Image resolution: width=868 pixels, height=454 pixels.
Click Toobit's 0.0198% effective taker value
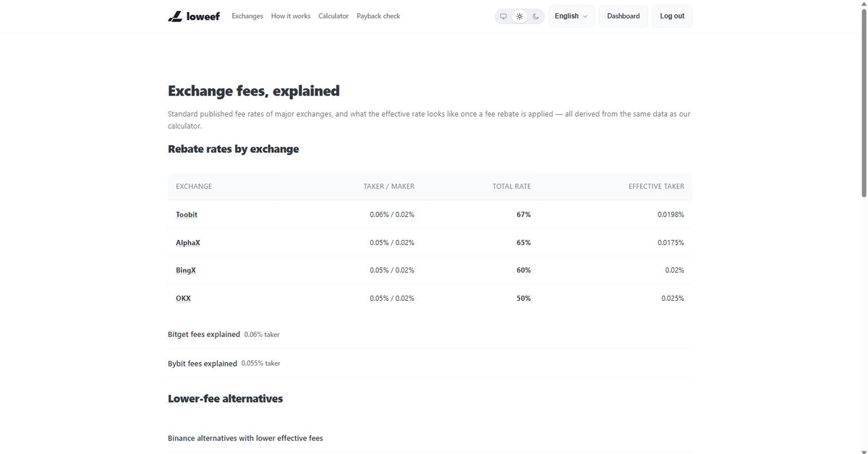point(671,215)
